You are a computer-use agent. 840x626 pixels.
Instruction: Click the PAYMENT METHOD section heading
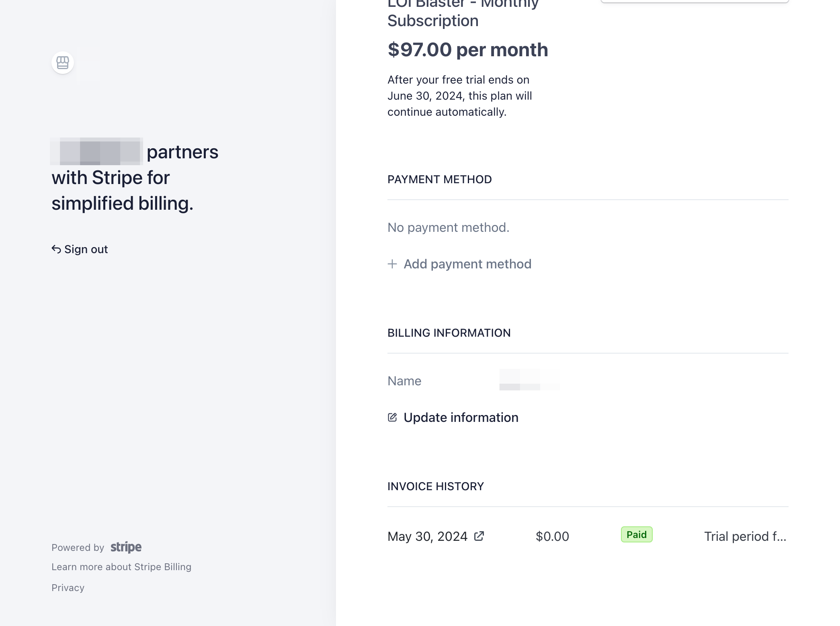tap(439, 179)
